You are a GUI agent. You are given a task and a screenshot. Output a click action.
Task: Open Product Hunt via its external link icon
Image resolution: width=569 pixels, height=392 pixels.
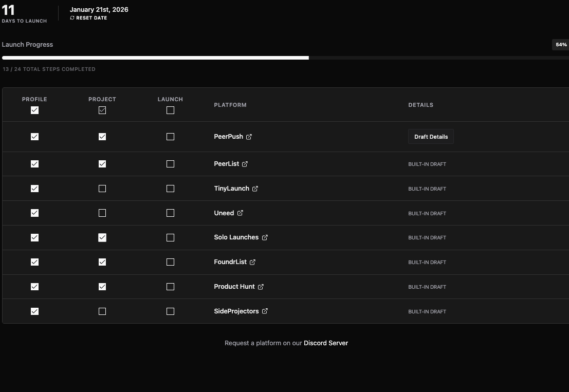261,287
